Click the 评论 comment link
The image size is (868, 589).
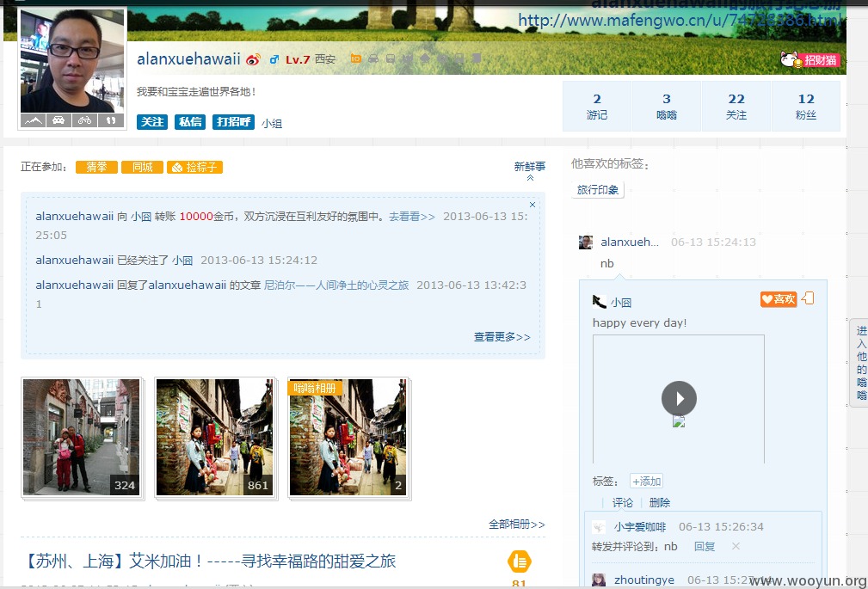[622, 503]
